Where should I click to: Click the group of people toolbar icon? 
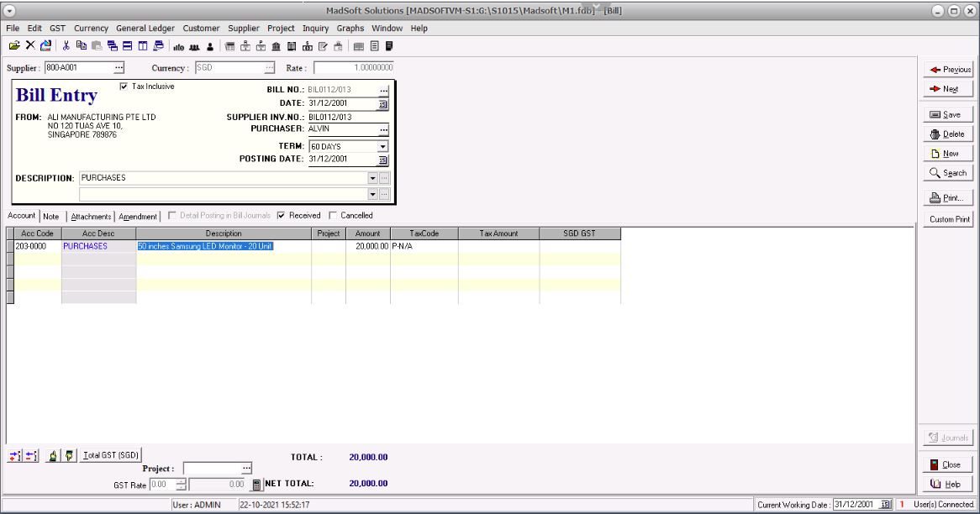pyautogui.click(x=194, y=46)
